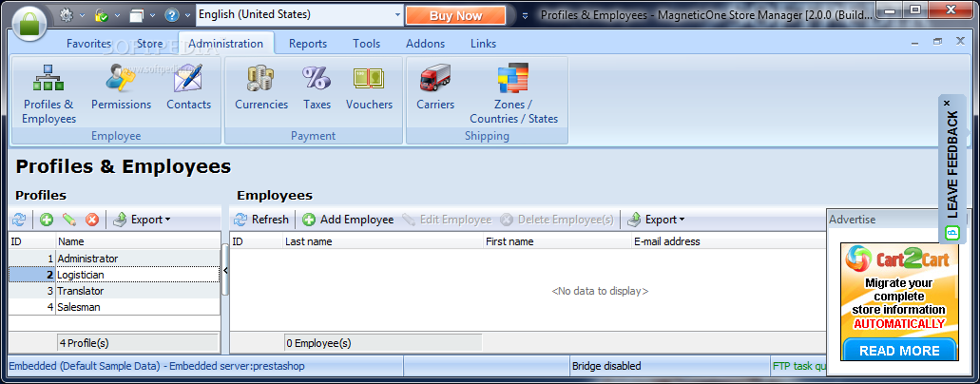This screenshot has width=980, height=384.
Task: Select the Translator profile row
Action: click(x=114, y=291)
